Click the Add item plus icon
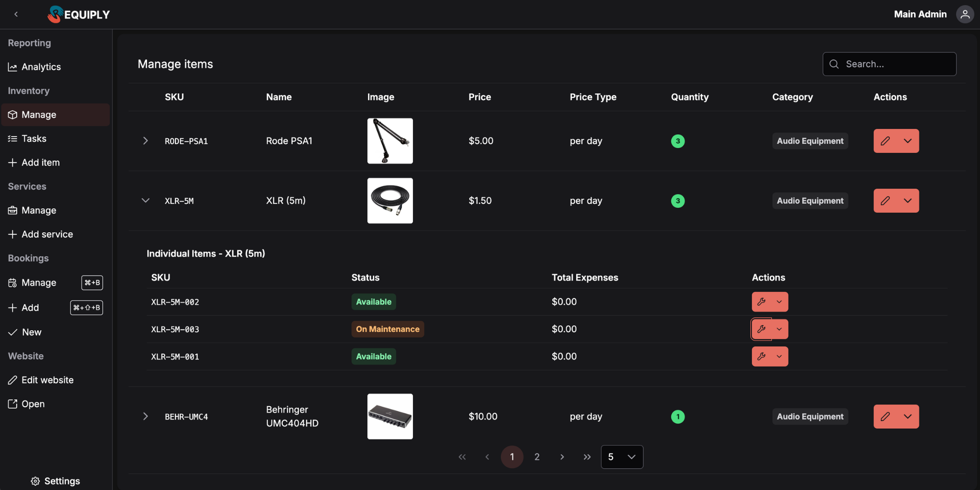Image resolution: width=980 pixels, height=490 pixels. tap(13, 162)
